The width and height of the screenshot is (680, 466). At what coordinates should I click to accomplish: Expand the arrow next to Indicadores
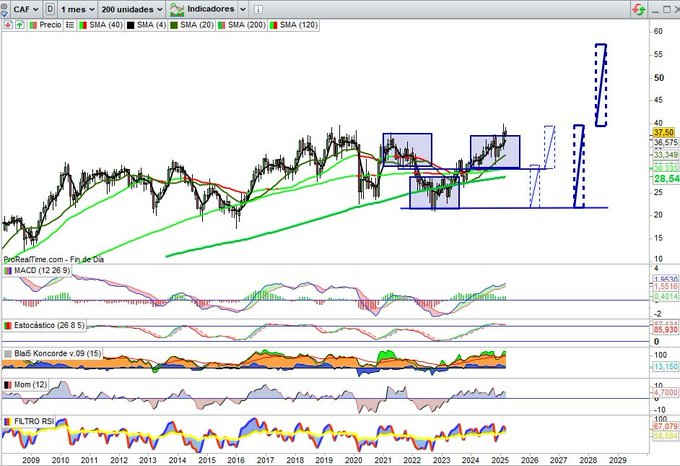(x=243, y=9)
